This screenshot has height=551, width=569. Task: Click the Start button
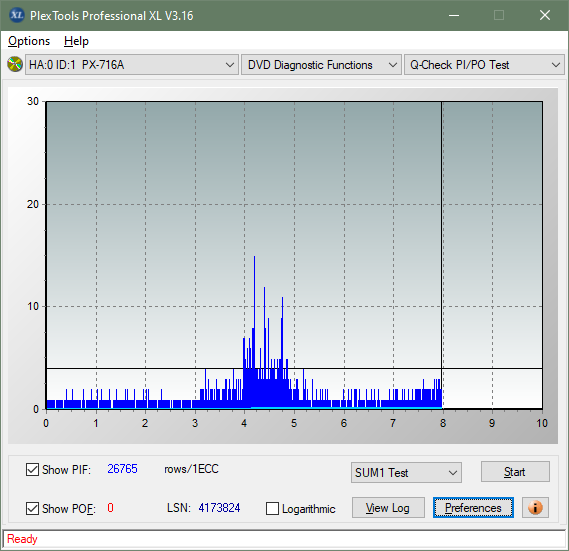coord(515,472)
